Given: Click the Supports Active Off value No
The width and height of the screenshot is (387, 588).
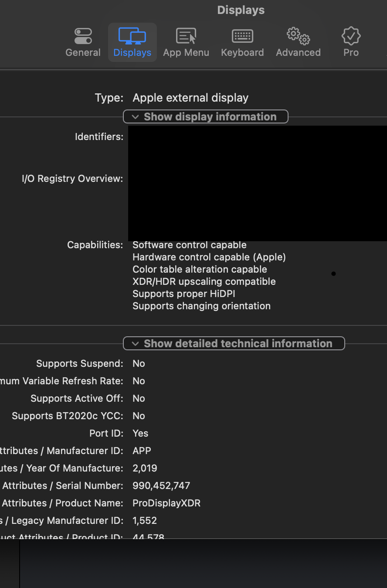Looking at the screenshot, I should (x=139, y=398).
